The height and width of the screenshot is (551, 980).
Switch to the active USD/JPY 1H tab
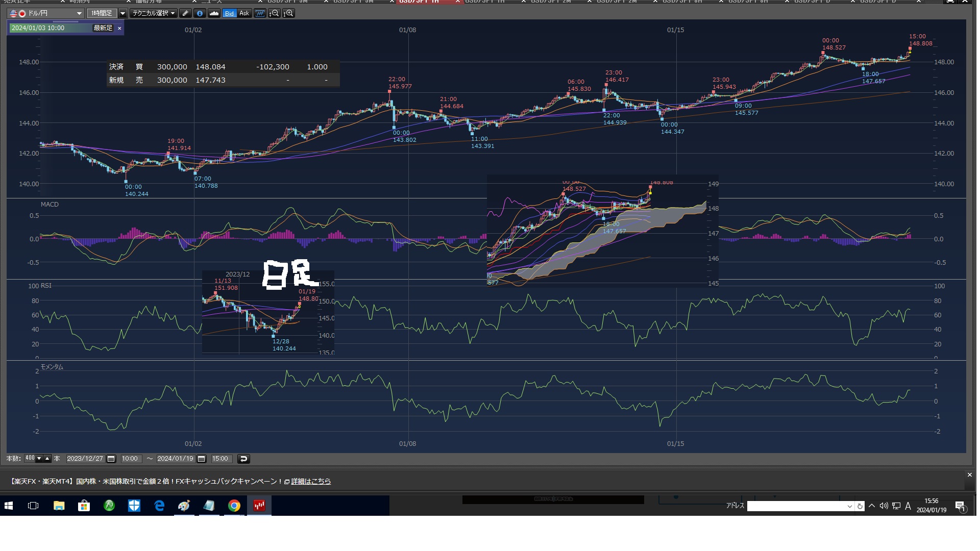419,2
